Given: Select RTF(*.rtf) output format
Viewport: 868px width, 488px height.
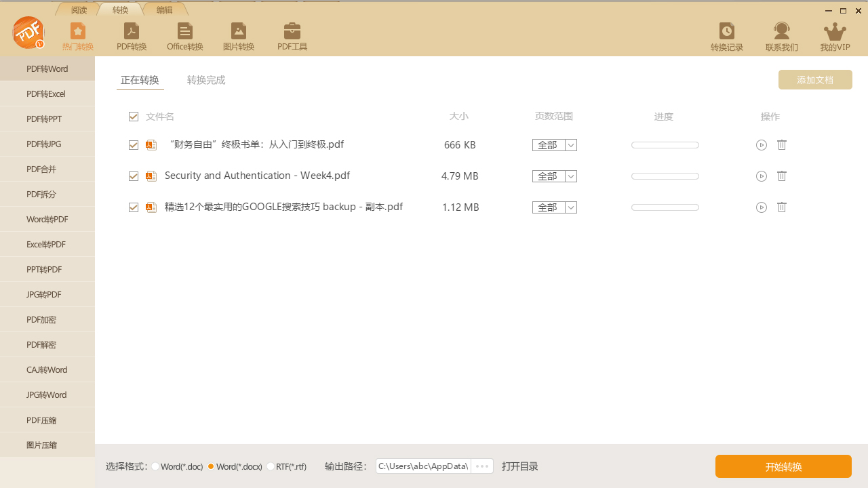Looking at the screenshot, I should tap(271, 466).
